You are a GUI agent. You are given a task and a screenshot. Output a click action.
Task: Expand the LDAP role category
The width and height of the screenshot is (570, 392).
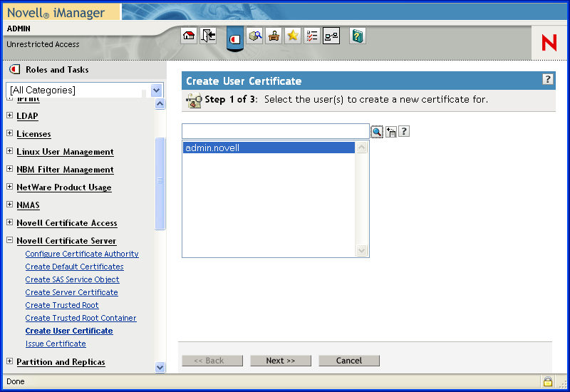coord(10,115)
